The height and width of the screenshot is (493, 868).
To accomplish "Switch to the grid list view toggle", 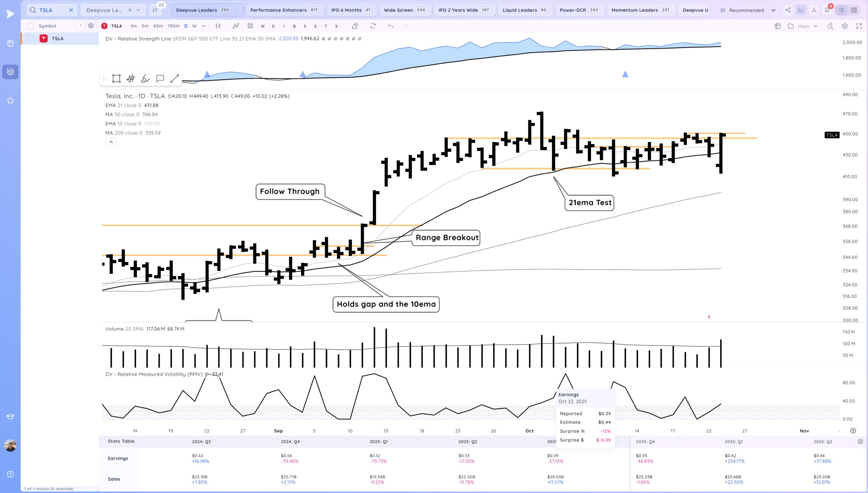I will pos(854,10).
